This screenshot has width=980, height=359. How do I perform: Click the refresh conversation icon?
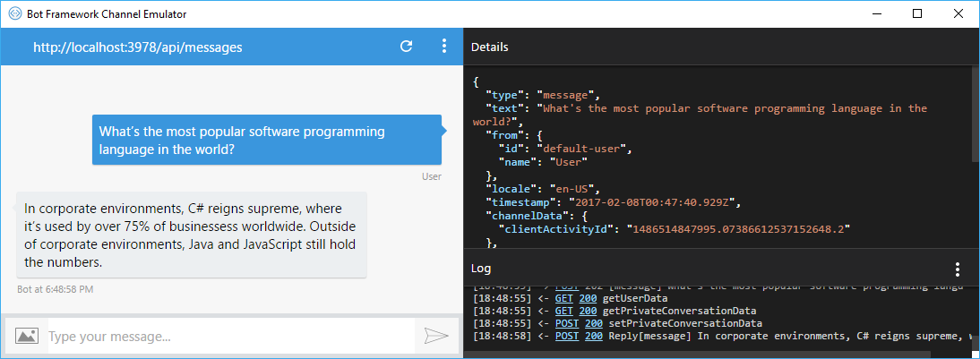coord(407,47)
